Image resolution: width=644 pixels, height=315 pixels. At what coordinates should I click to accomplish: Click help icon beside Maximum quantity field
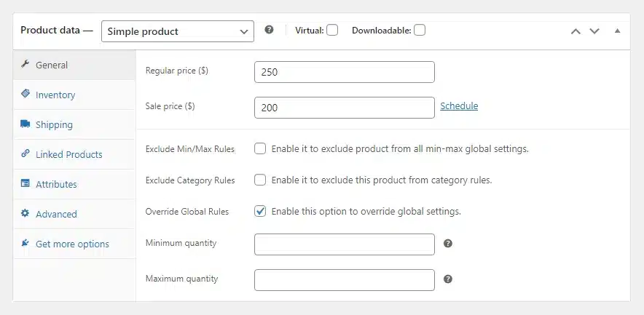pyautogui.click(x=448, y=279)
